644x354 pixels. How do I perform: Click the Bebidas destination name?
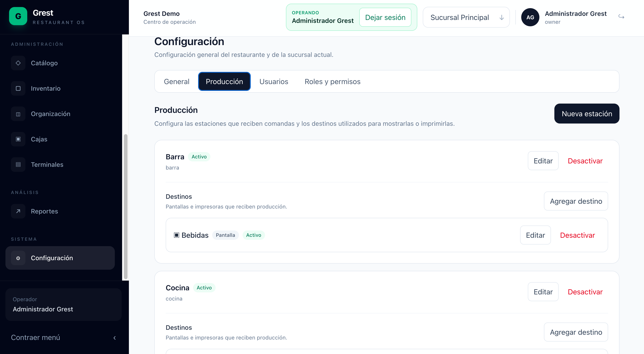coord(195,235)
